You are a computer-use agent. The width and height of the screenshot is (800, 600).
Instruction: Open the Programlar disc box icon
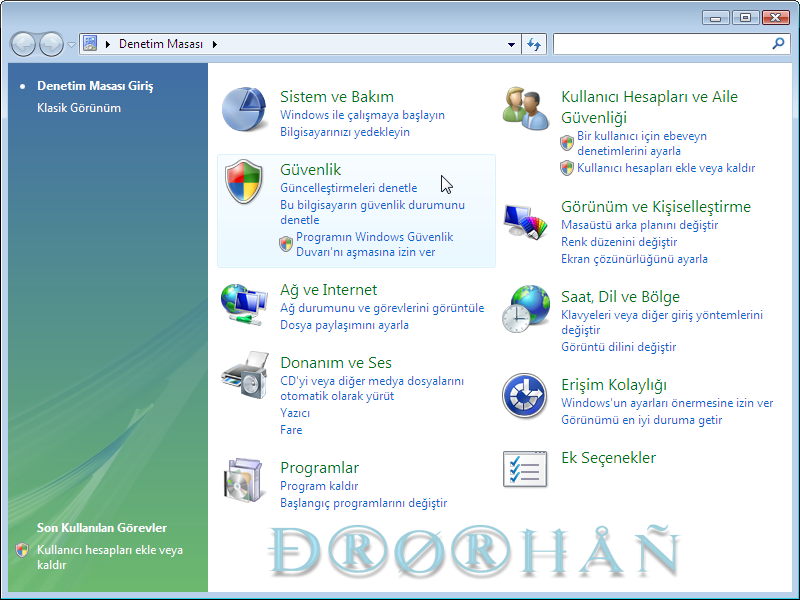click(244, 480)
